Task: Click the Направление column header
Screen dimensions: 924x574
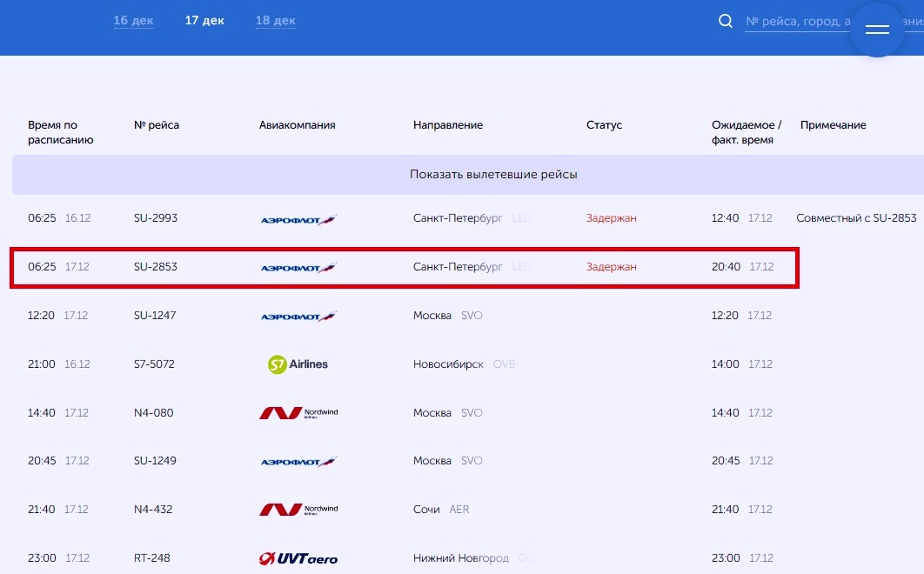Action: [448, 125]
